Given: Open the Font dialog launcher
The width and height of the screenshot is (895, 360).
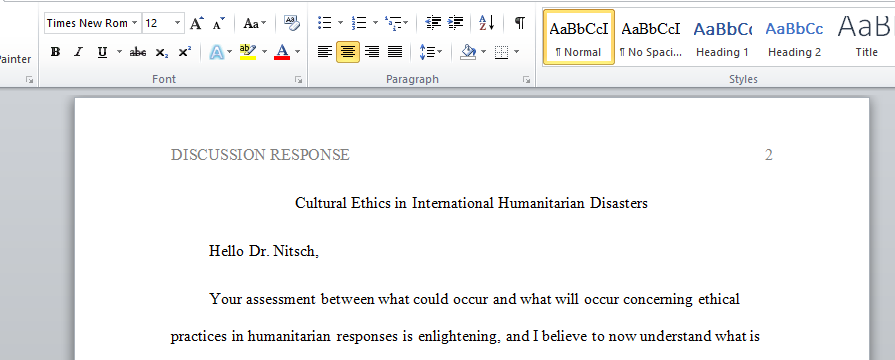Looking at the screenshot, I should click(x=298, y=80).
